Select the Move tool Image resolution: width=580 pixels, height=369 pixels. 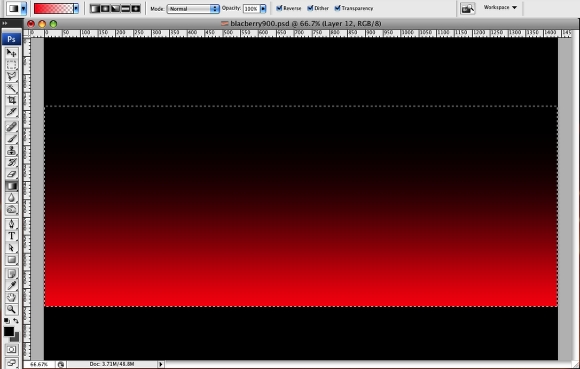coord(11,53)
